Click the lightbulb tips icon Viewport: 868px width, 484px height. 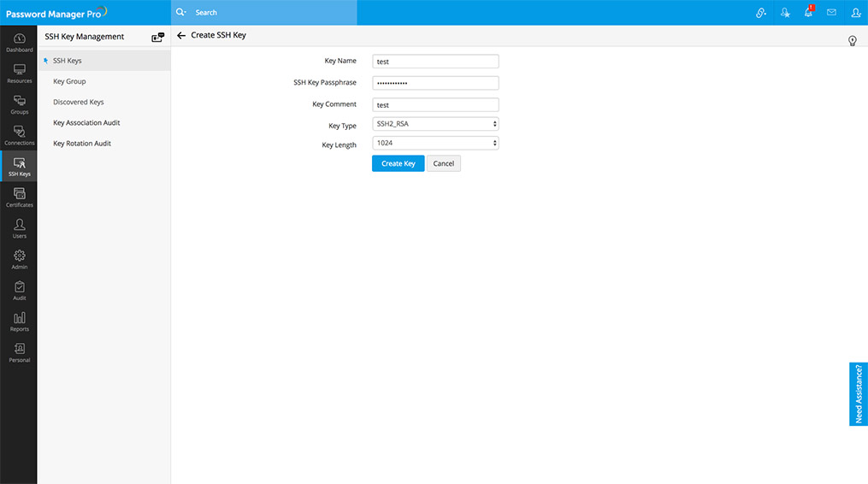pos(853,40)
